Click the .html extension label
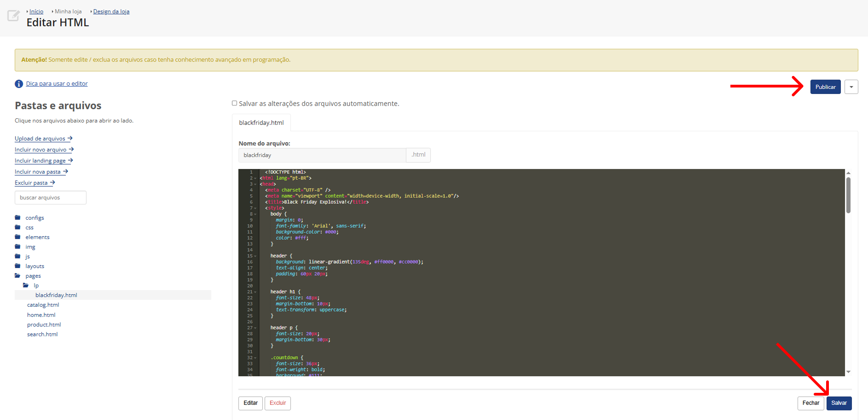Screen dimensions: 868x420 pyautogui.click(x=418, y=155)
